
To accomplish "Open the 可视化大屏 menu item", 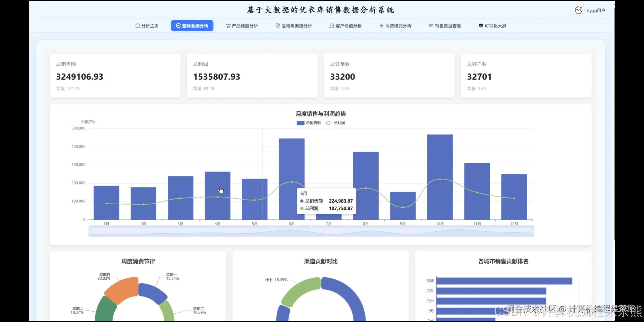I will [492, 26].
